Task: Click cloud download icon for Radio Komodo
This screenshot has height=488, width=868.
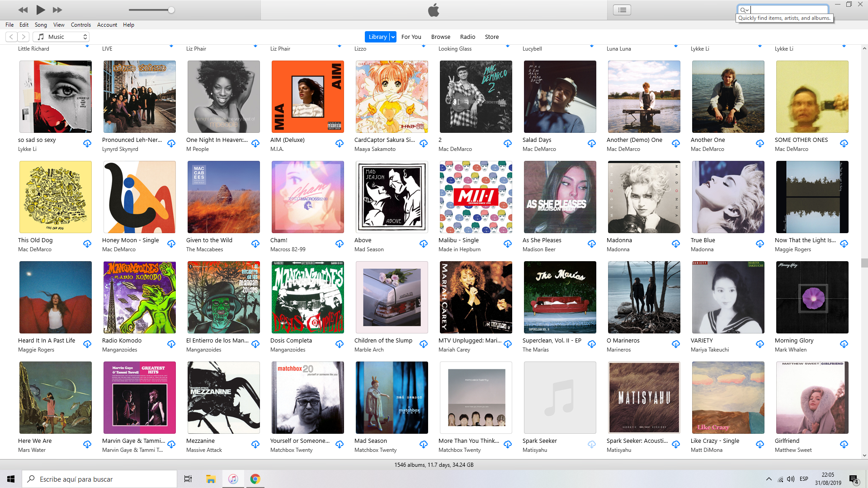Action: [171, 344]
